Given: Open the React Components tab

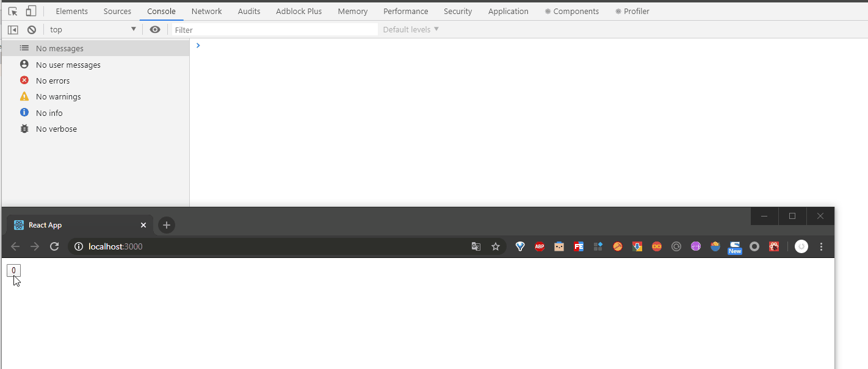Looking at the screenshot, I should click(x=572, y=11).
